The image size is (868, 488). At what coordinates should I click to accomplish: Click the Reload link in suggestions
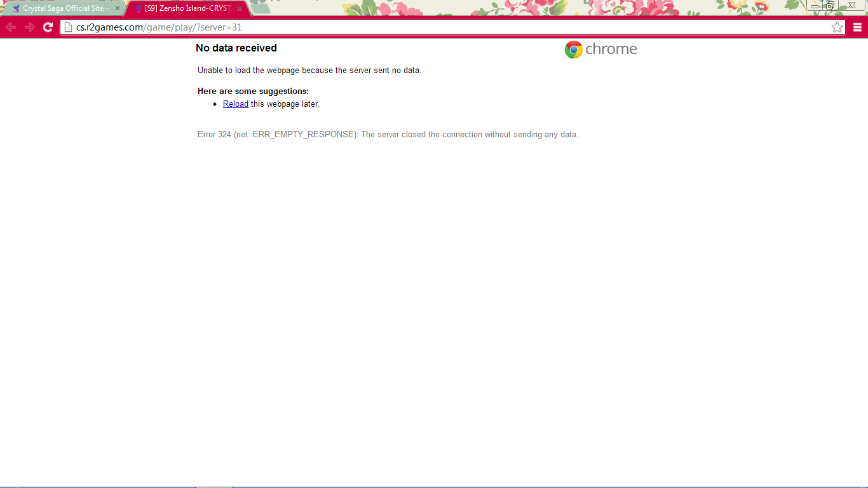coord(235,104)
